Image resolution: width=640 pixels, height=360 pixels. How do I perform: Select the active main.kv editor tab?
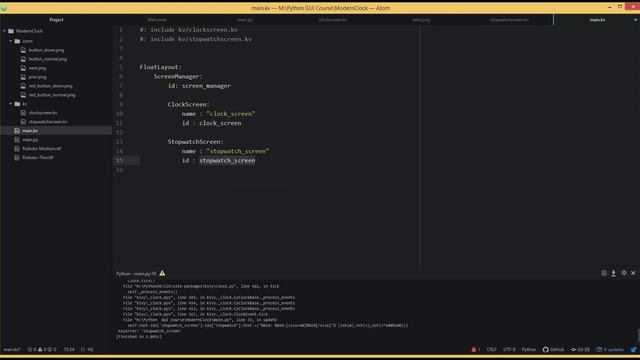point(597,20)
